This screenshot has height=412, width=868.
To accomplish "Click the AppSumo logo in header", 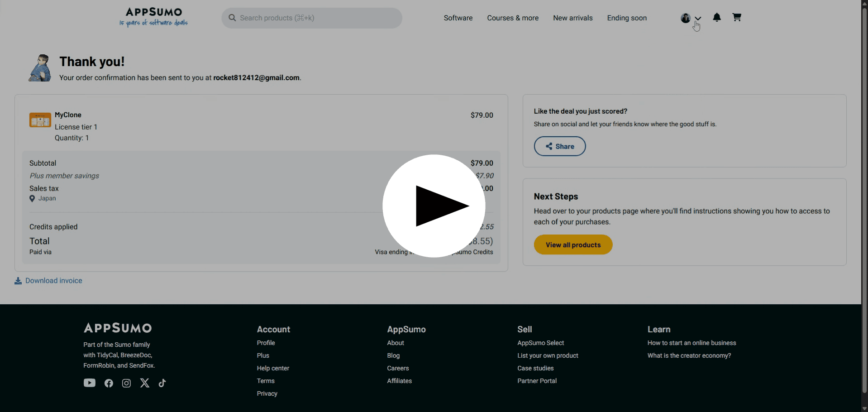I will pos(153,17).
